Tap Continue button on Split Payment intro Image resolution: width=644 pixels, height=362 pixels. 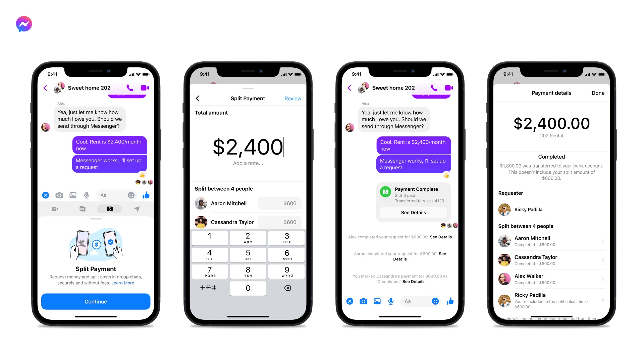point(96,301)
